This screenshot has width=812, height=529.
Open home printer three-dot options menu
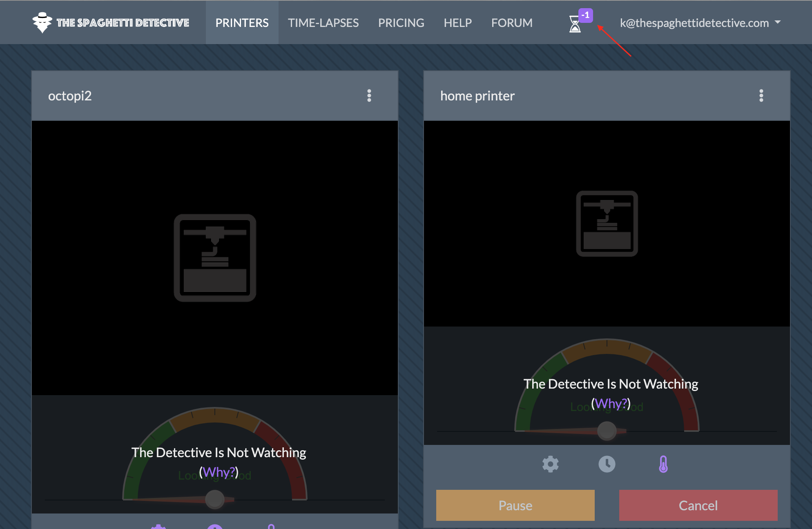[761, 96]
